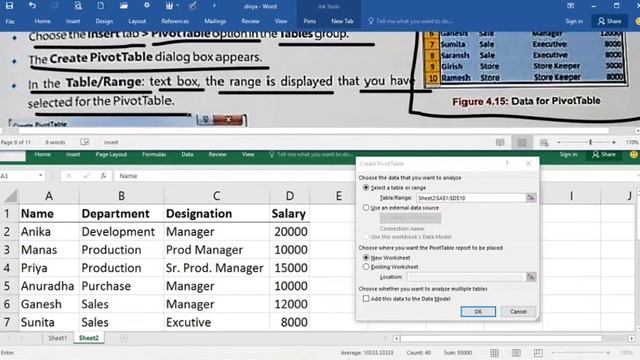This screenshot has width=640, height=360.
Task: Click the zoom out minus in Word's status bar
Action: pos(559,142)
